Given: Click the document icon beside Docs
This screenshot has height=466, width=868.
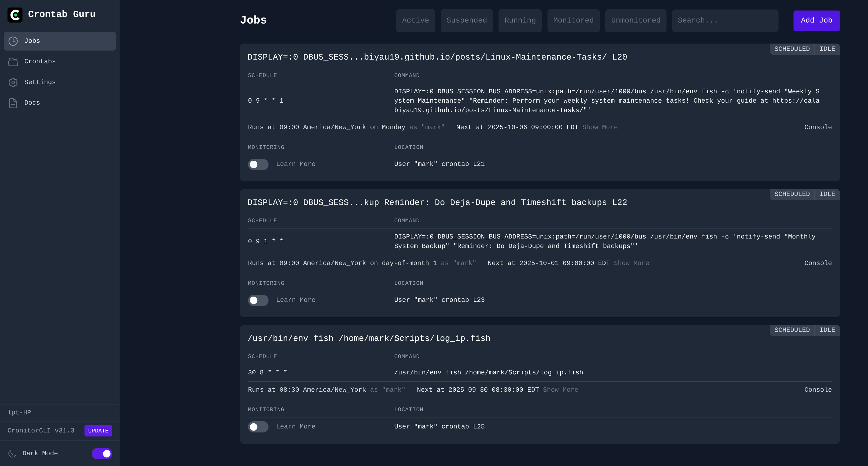Looking at the screenshot, I should pos(13,103).
